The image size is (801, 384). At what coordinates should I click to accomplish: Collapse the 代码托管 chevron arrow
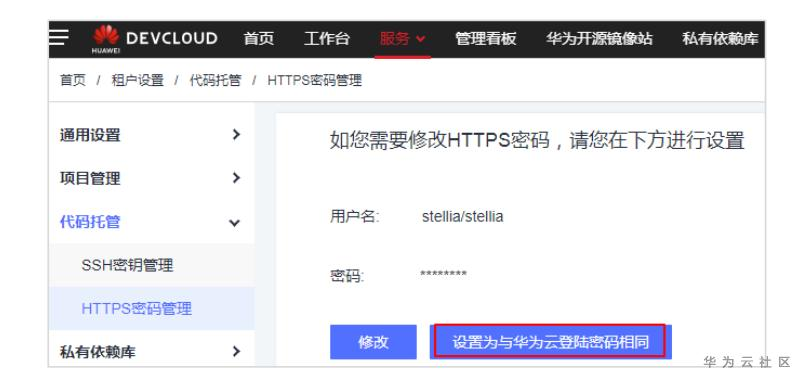click(234, 223)
